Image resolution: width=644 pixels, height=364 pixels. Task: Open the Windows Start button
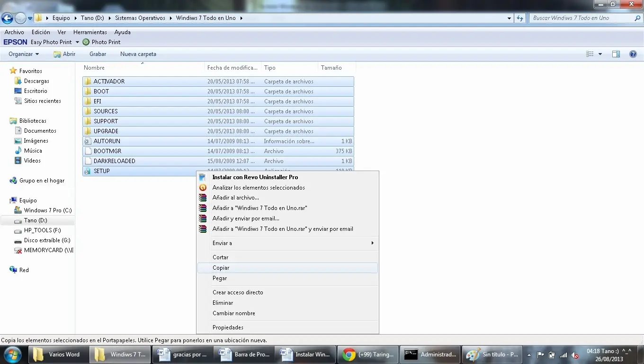pyautogui.click(x=13, y=355)
